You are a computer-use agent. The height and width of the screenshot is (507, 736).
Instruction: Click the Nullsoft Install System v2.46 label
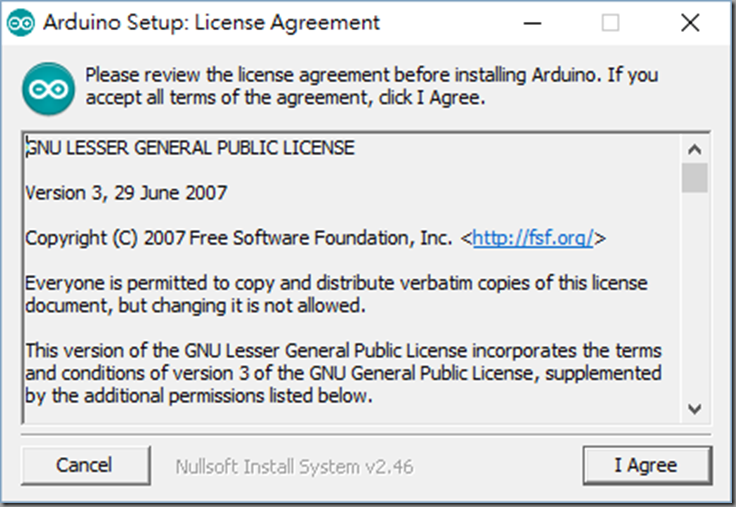294,467
